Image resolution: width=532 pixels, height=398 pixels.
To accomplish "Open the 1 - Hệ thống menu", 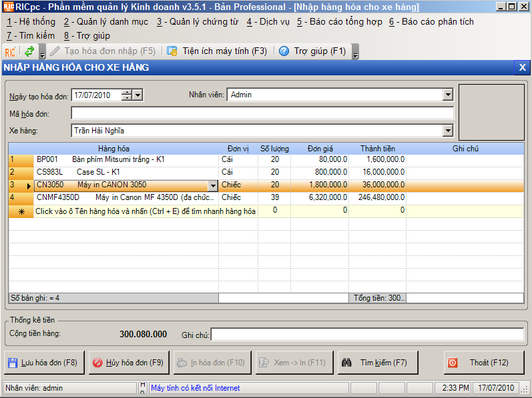I will (31, 22).
